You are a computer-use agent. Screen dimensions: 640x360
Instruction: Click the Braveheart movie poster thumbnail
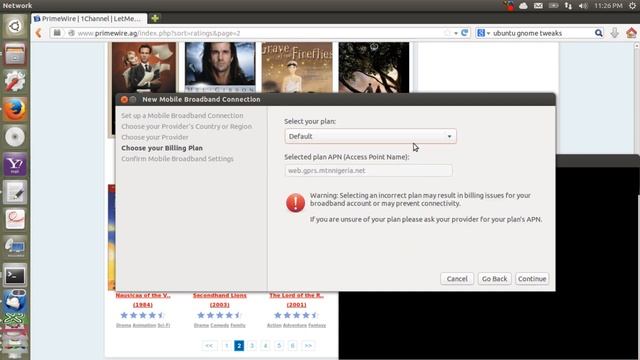pos(220,67)
